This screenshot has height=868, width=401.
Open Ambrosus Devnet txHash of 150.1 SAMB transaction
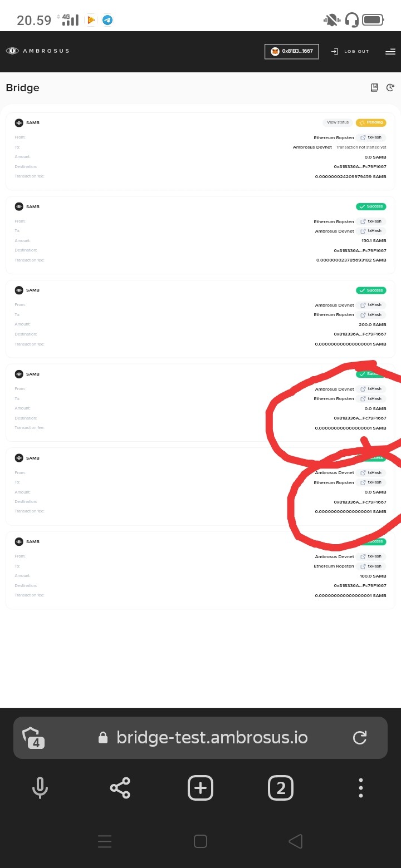pos(371,231)
